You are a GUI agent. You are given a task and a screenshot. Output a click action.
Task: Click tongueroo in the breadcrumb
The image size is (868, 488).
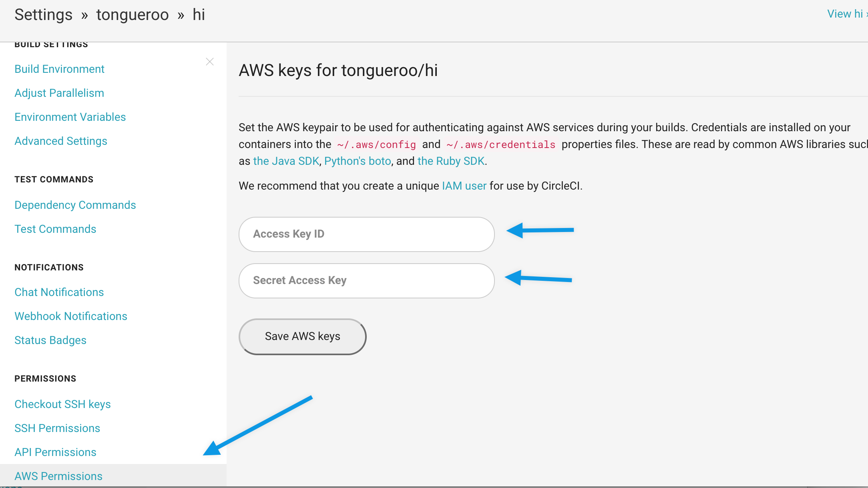click(x=133, y=15)
